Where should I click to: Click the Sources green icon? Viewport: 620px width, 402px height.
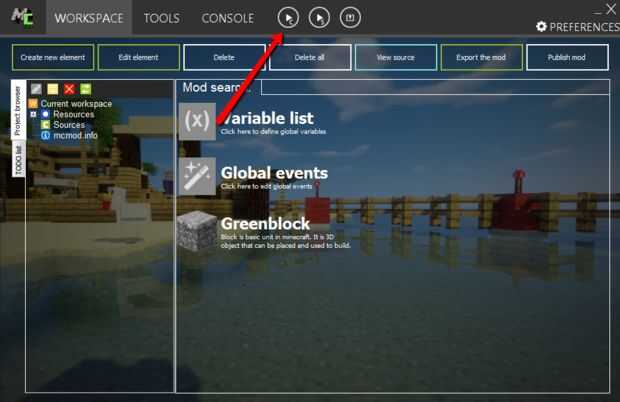click(45, 125)
